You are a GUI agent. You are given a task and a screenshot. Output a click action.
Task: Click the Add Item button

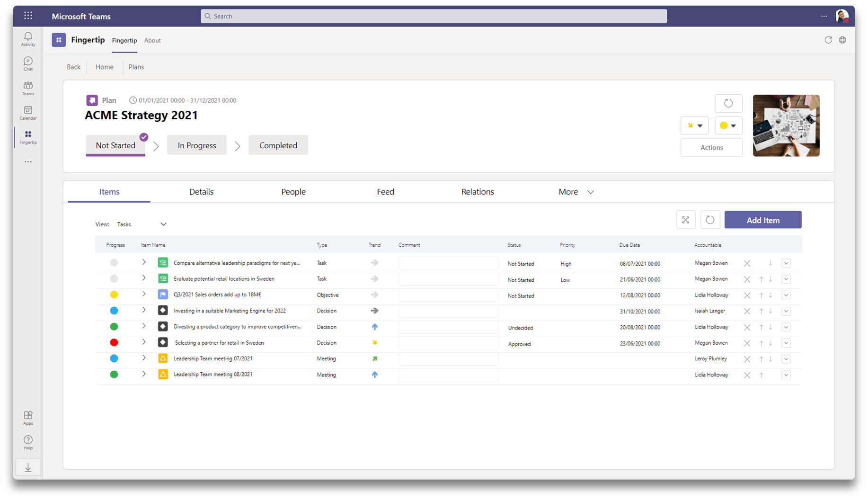(763, 220)
